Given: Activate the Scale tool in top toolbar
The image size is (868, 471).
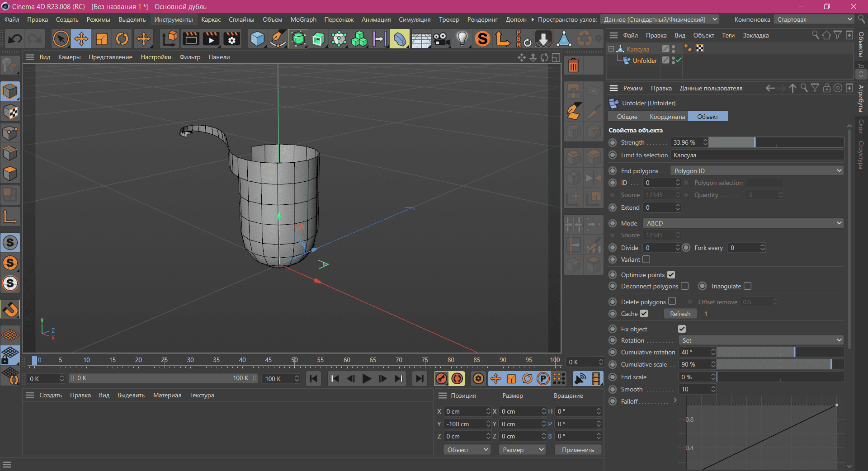Looking at the screenshot, I should [102, 39].
